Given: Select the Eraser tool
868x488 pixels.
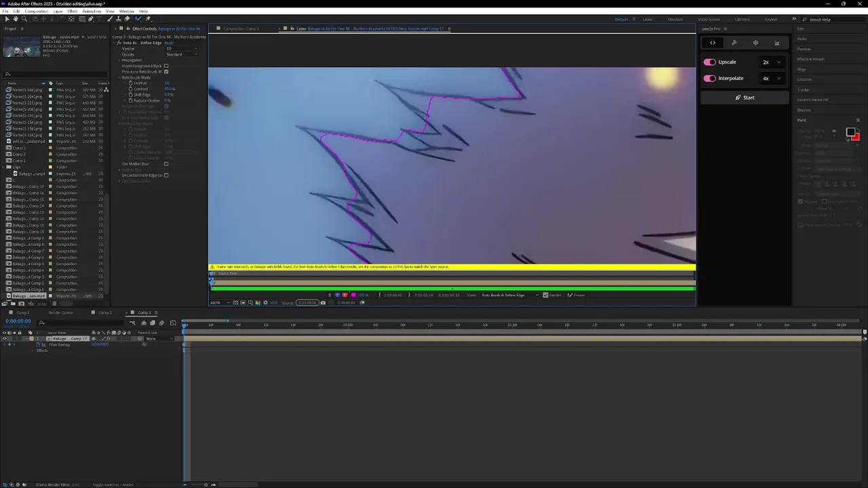Looking at the screenshot, I should tap(127, 19).
